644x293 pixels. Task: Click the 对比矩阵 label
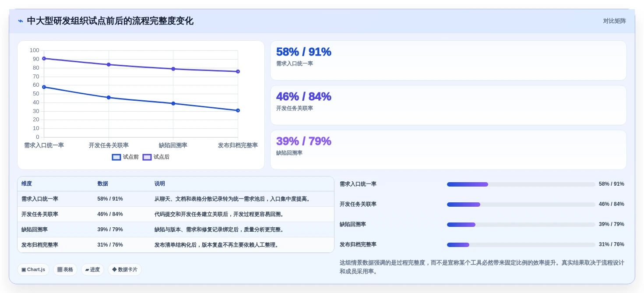[614, 21]
